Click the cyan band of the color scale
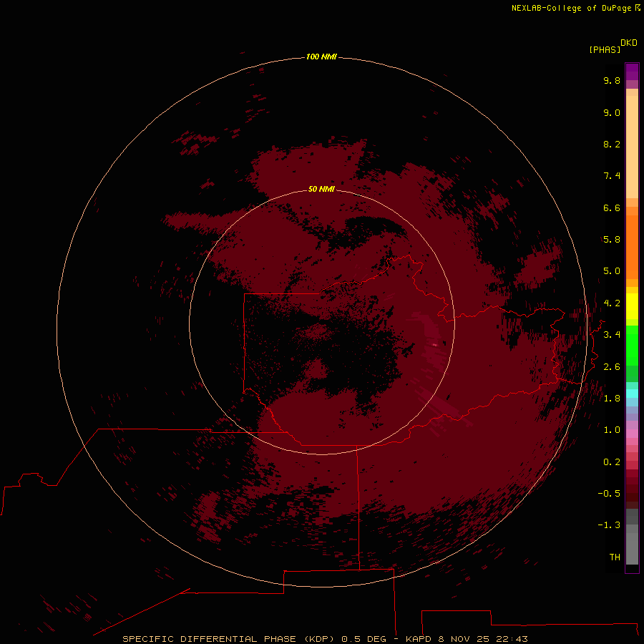 632,394
